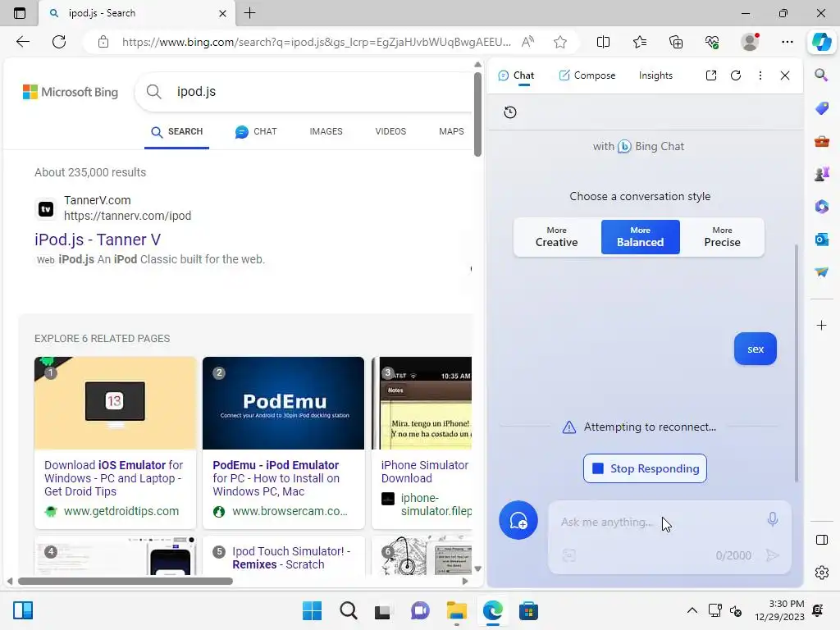The width and height of the screenshot is (840, 630).
Task: Refresh the Bing Chat sidebar
Action: click(736, 75)
